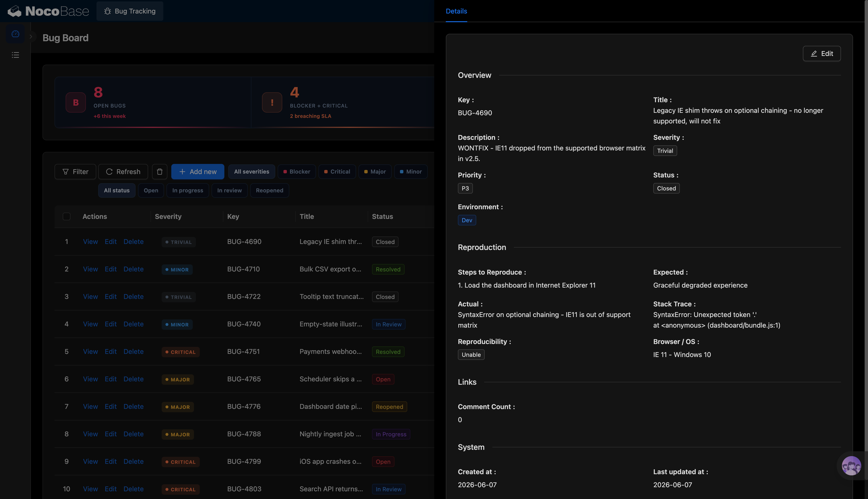Filter by Open status
This screenshot has width=868, height=499.
pos(151,190)
